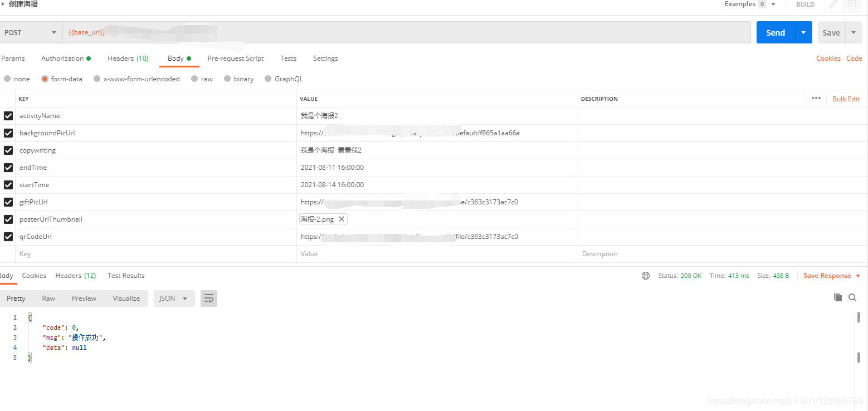
Task: Switch to the Authorization tab
Action: (x=66, y=58)
